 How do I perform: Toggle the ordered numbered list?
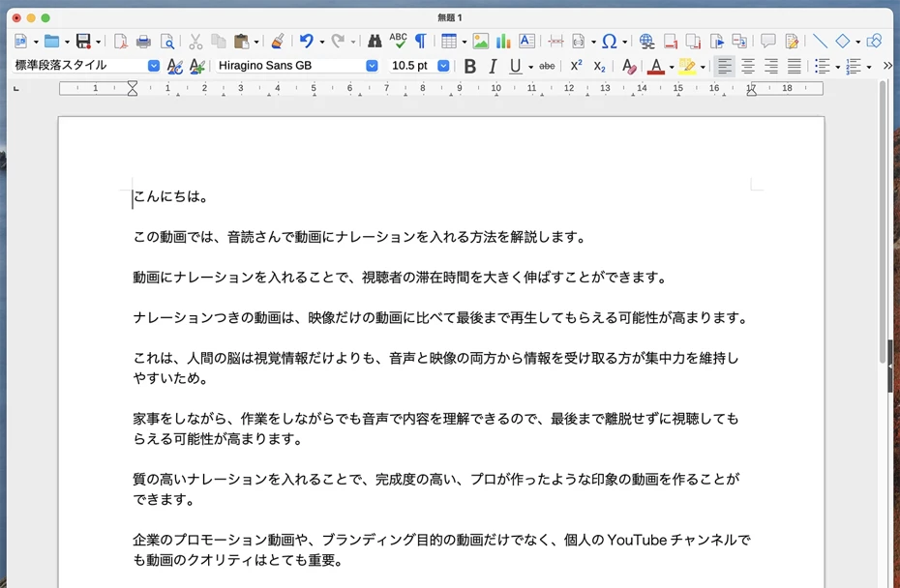[x=854, y=67]
